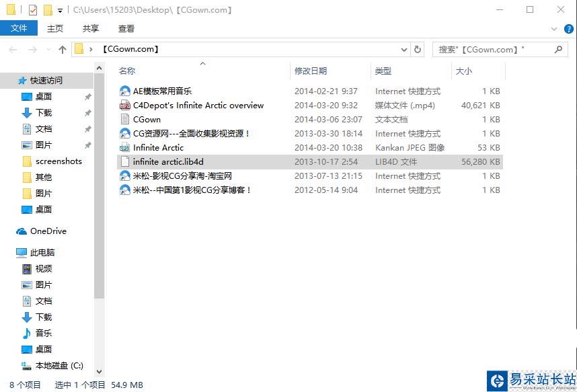
Task: Refresh the current folder
Action: click(418, 49)
